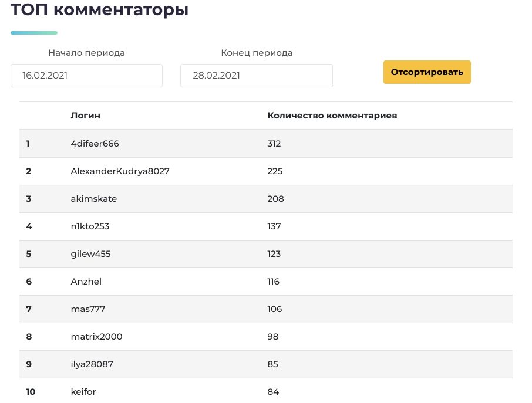
Task: Click the ilya28087 entry
Action: point(92,364)
